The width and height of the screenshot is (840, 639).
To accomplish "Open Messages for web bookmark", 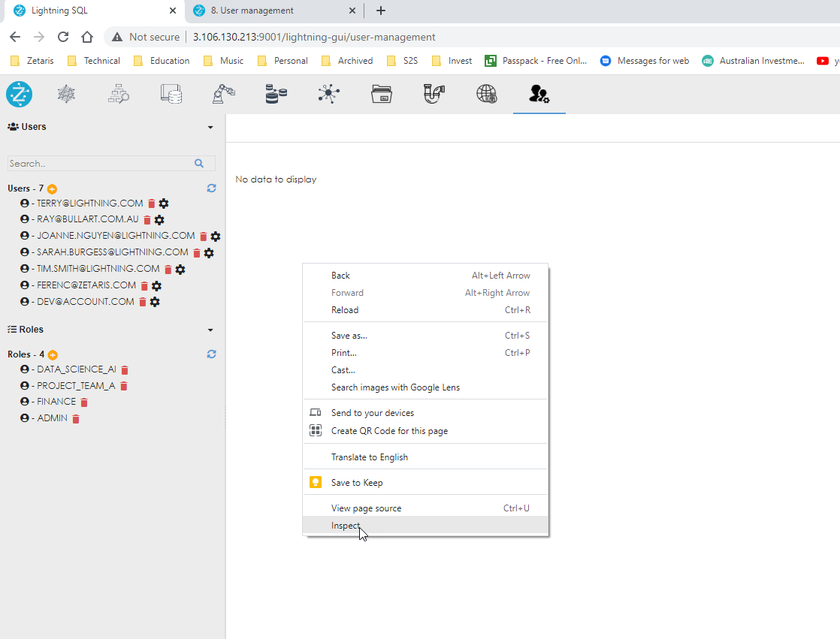I will click(645, 61).
